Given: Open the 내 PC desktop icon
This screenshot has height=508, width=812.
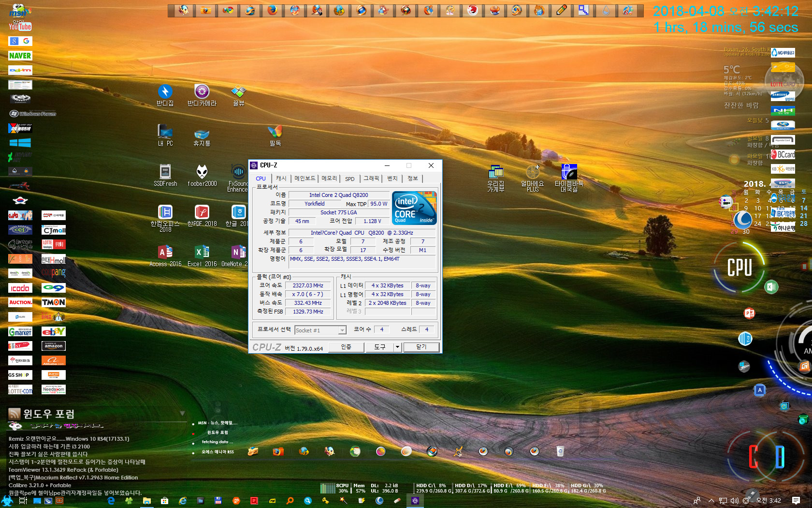Looking at the screenshot, I should [165, 135].
